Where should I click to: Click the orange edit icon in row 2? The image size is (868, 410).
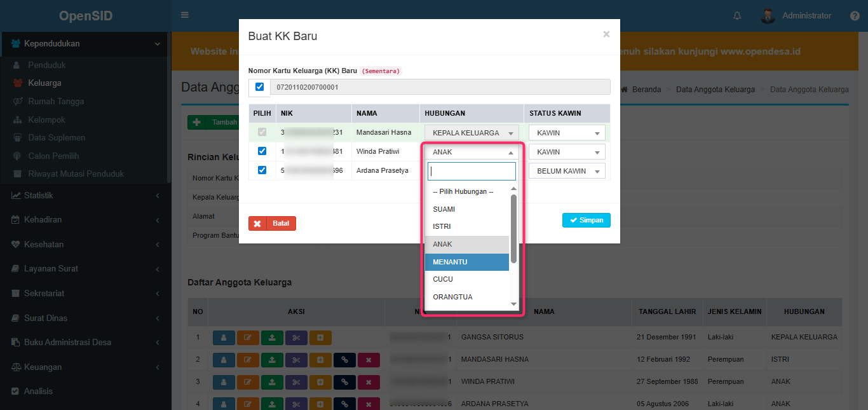click(247, 360)
